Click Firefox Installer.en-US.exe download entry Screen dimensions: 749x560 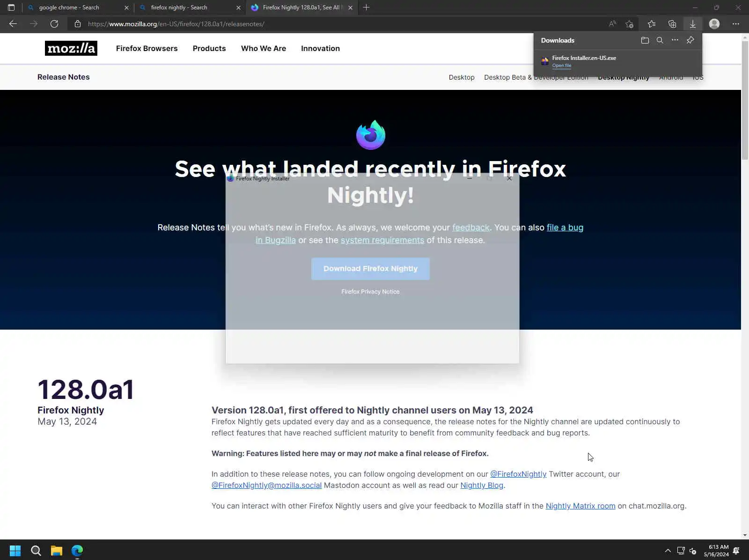click(618, 61)
